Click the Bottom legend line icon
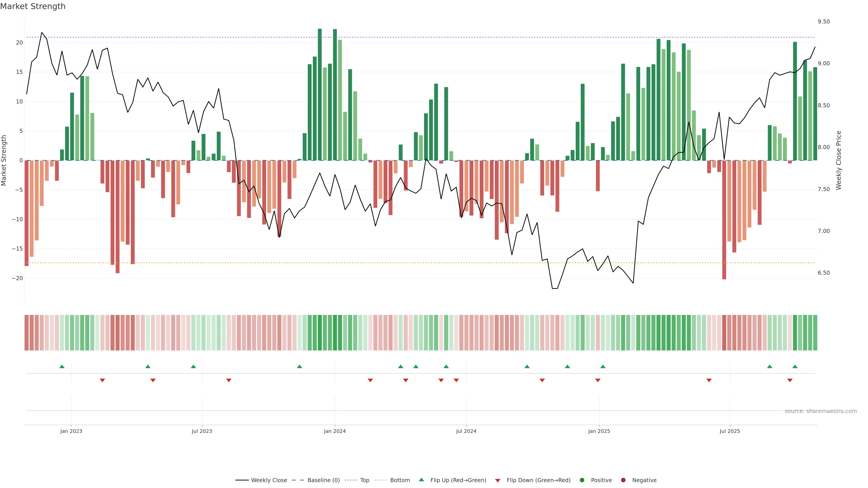The image size is (868, 488). [x=380, y=480]
